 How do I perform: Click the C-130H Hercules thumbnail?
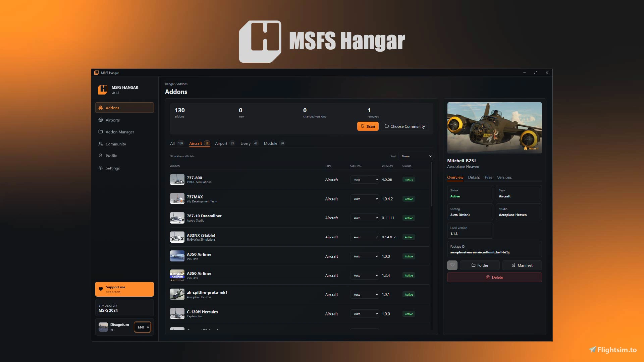pos(177,314)
